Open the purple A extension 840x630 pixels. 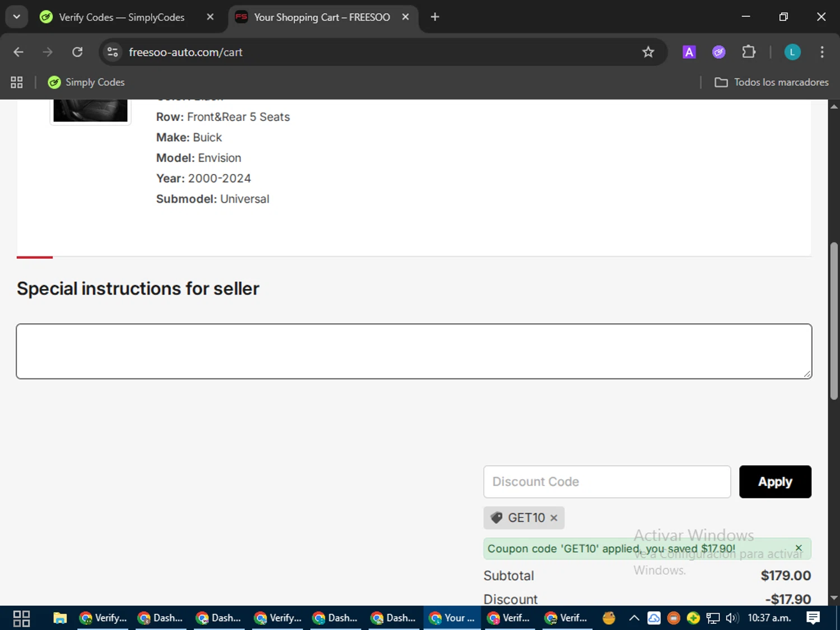(x=689, y=52)
